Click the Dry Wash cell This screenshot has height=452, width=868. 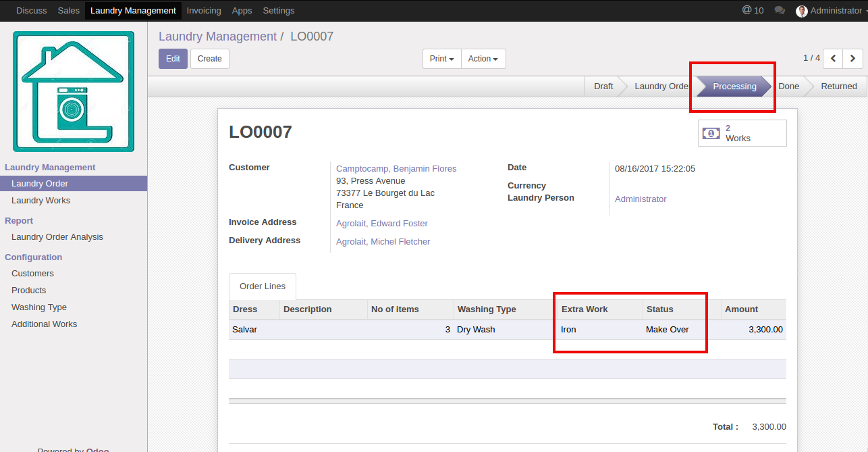[506, 330]
